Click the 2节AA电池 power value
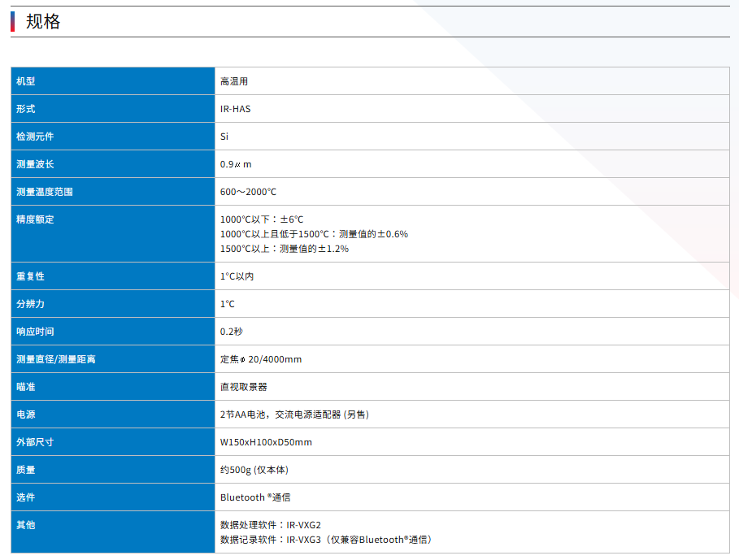The width and height of the screenshot is (739, 560). point(294,415)
